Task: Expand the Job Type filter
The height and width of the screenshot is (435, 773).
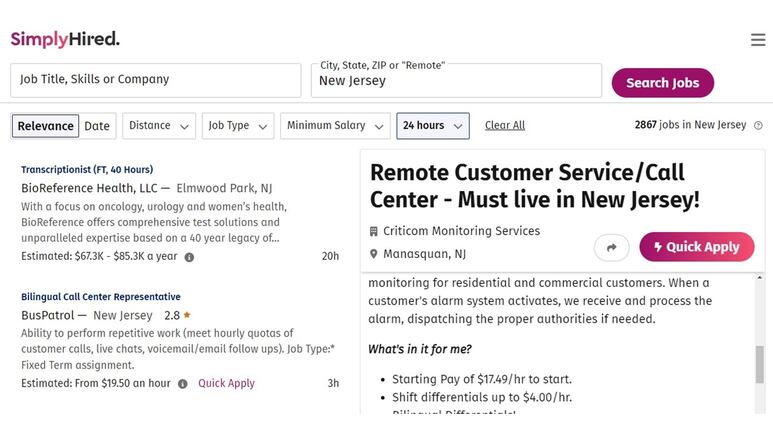Action: click(x=238, y=126)
